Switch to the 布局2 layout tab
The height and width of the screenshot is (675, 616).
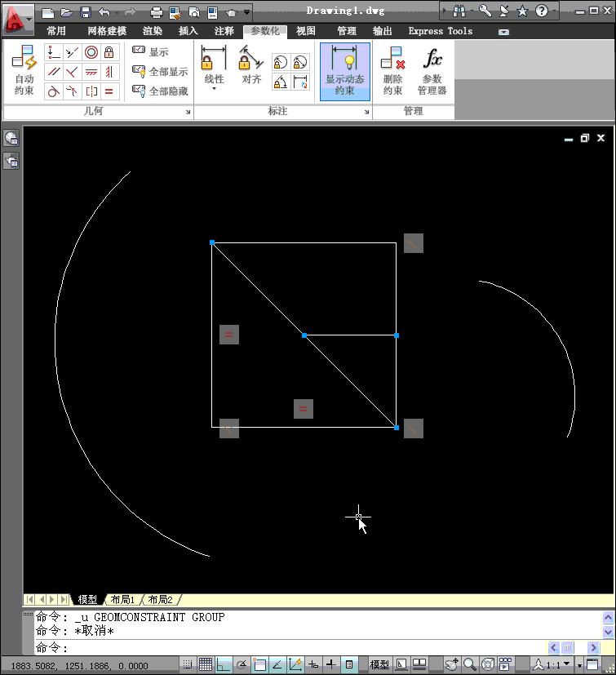click(x=160, y=599)
